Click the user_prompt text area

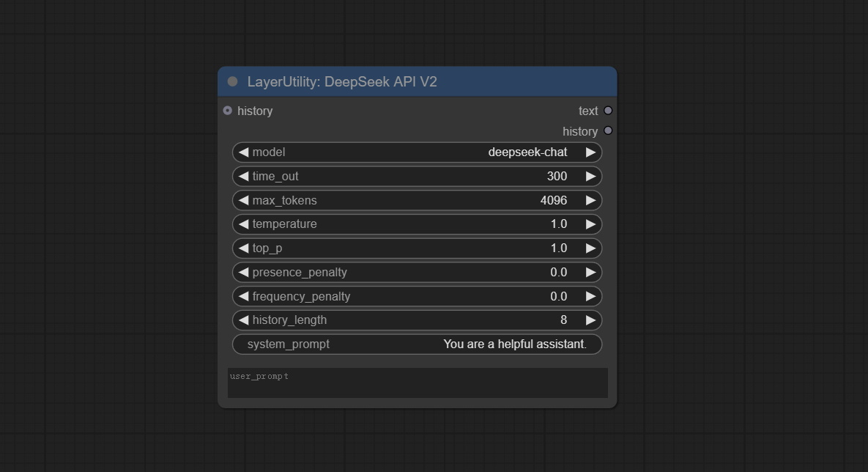(417, 383)
